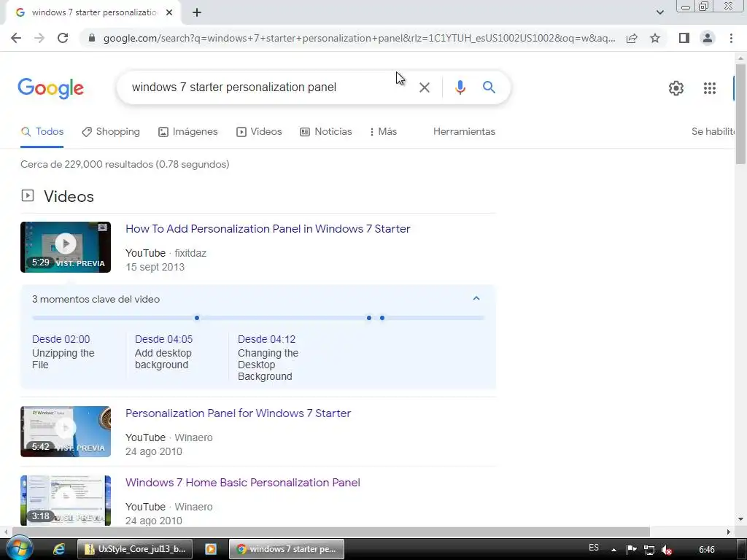Screen dimensions: 747x560
Task: Open Desde 02:00 Unzipping the File
Action: [x=63, y=352]
